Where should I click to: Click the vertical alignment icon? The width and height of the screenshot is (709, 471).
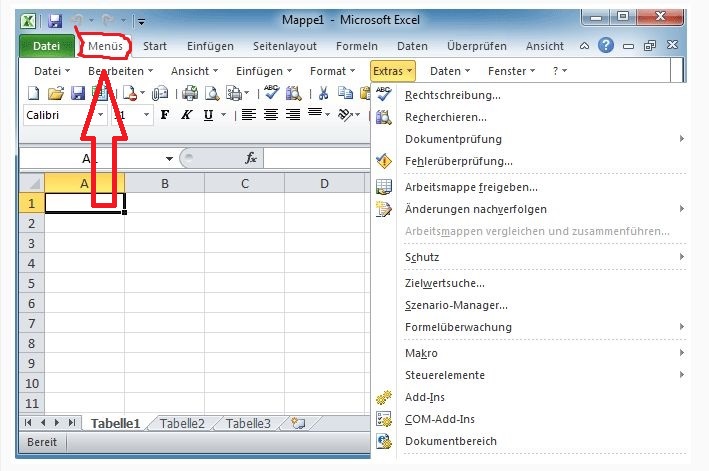(x=315, y=113)
